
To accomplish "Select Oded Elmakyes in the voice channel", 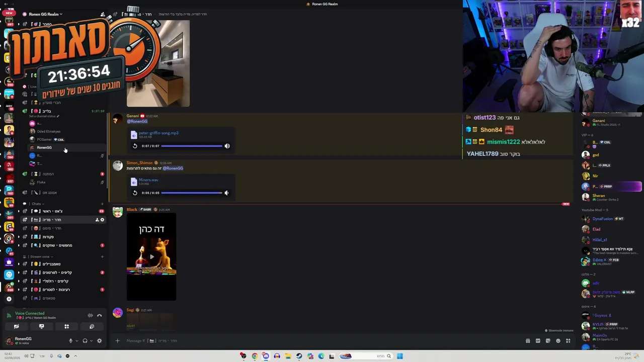I will coord(48,132).
